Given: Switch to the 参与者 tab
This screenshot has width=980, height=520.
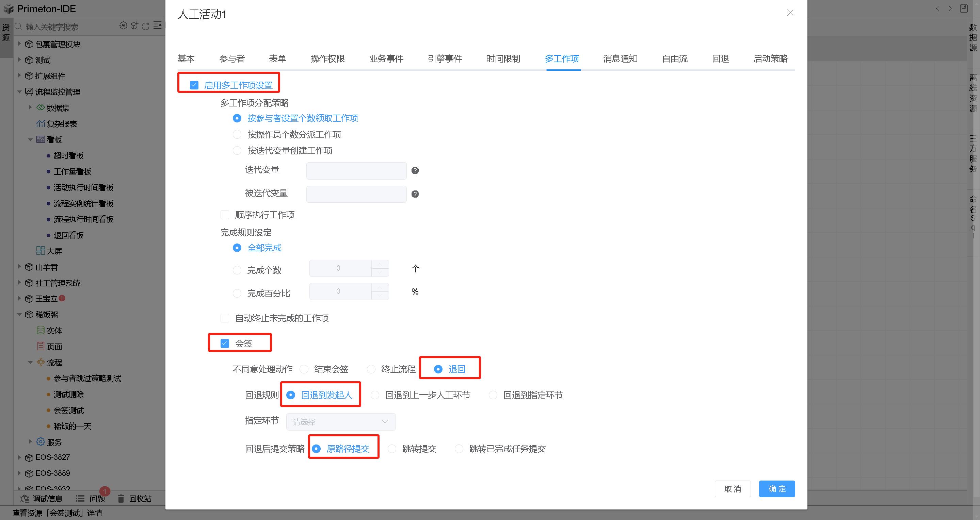Looking at the screenshot, I should point(232,58).
